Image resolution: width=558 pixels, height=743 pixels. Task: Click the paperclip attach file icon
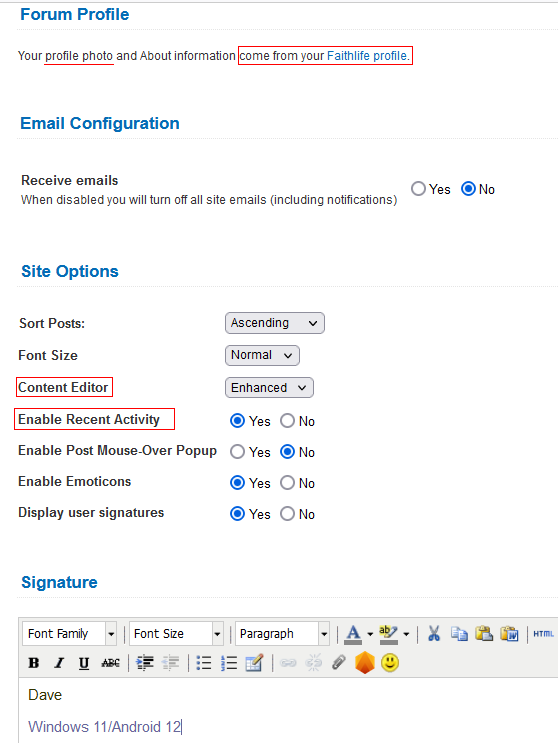tap(339, 662)
